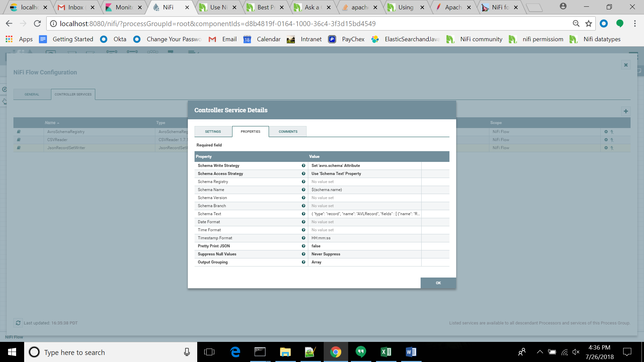
Task: Bookmark page with the star icon
Action: (x=588, y=23)
